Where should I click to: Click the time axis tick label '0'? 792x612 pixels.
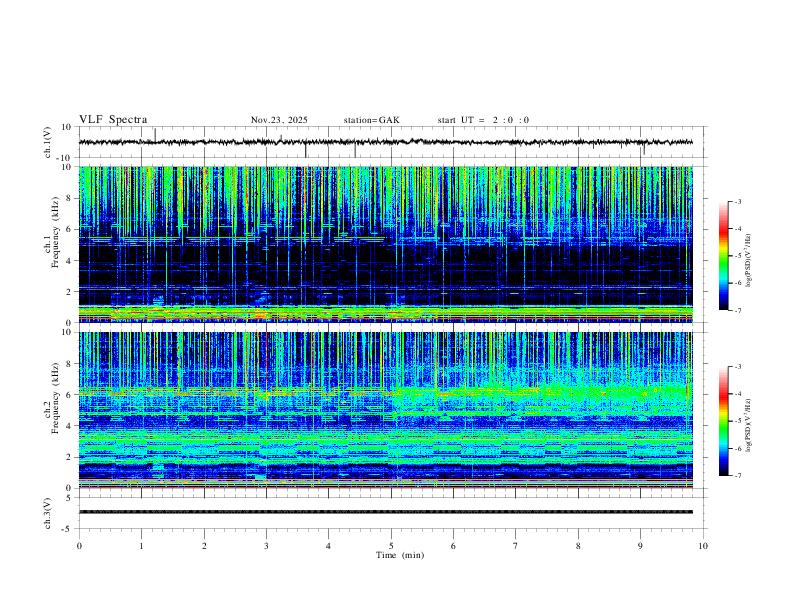[79, 546]
